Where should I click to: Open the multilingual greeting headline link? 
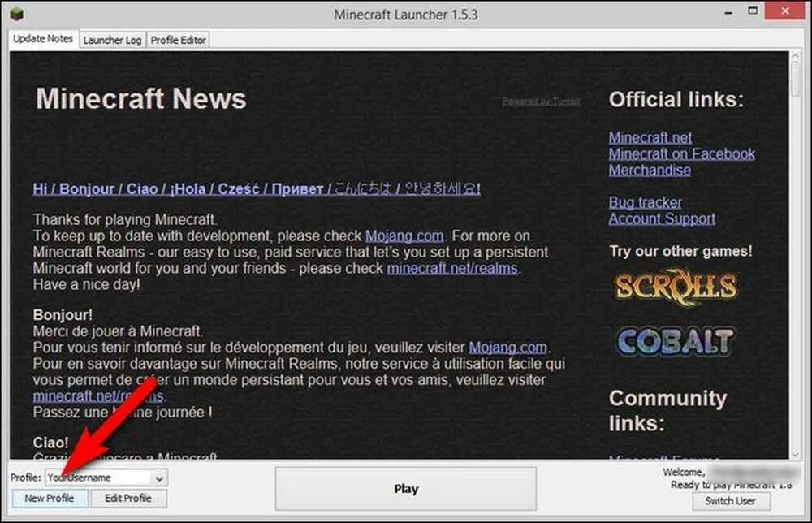(257, 189)
